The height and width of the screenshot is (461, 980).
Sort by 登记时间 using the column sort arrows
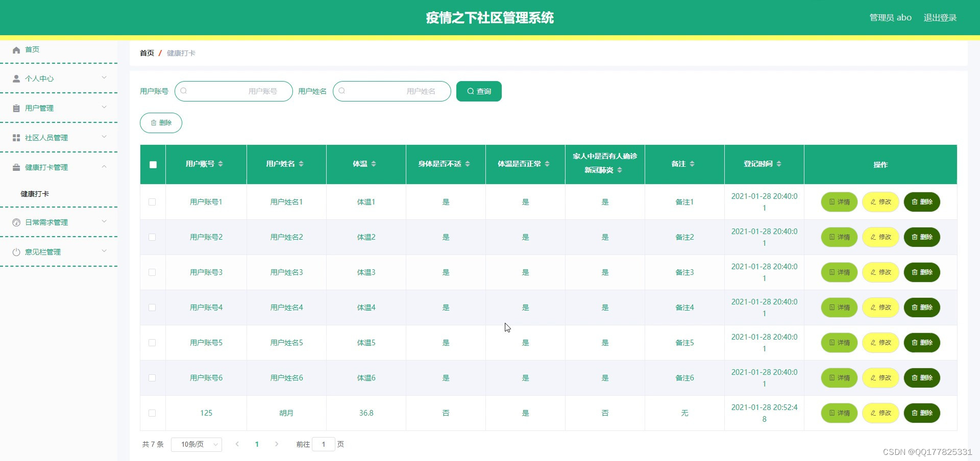pos(779,164)
